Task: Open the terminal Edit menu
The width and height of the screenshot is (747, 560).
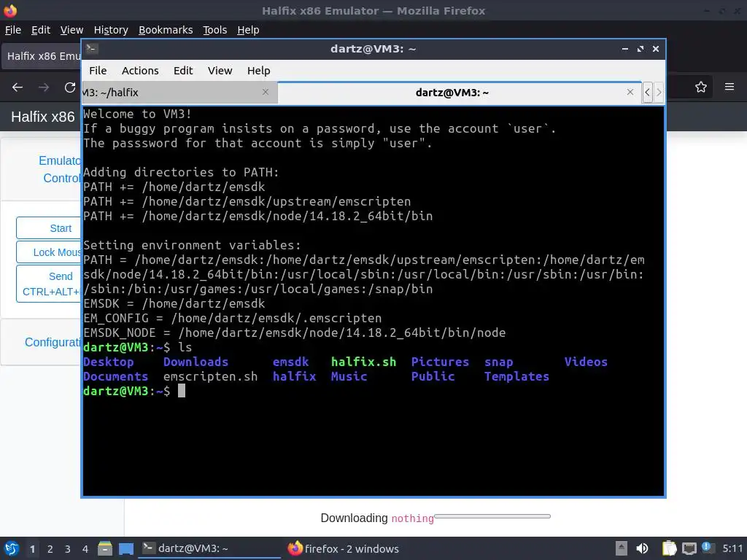Action: pyautogui.click(x=183, y=71)
